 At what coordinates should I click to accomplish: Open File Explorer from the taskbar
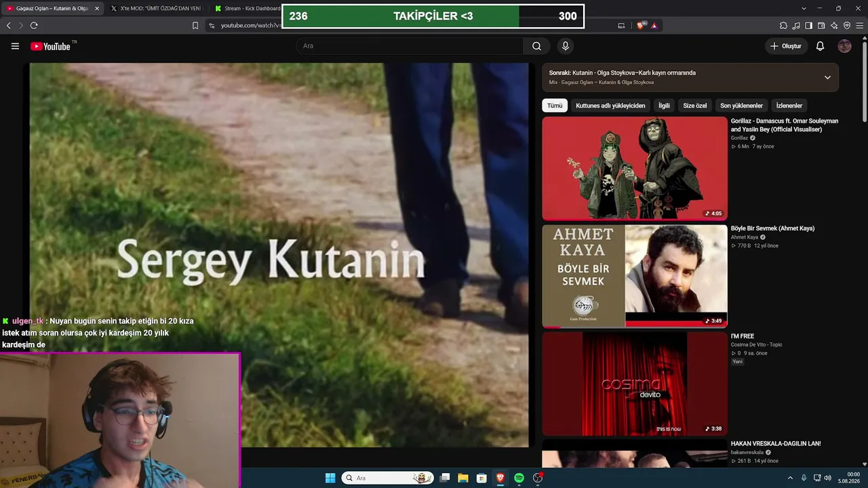(x=463, y=478)
